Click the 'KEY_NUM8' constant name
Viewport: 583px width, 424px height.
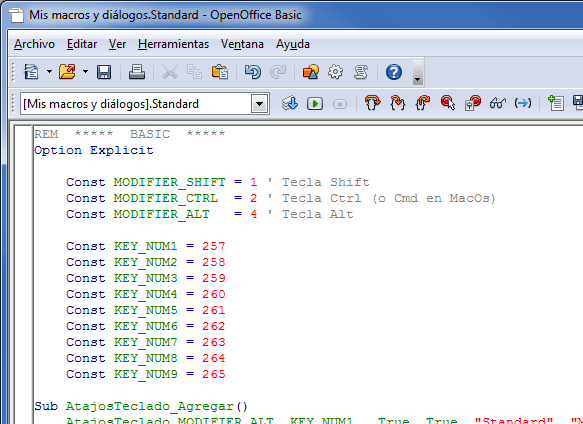point(145,358)
